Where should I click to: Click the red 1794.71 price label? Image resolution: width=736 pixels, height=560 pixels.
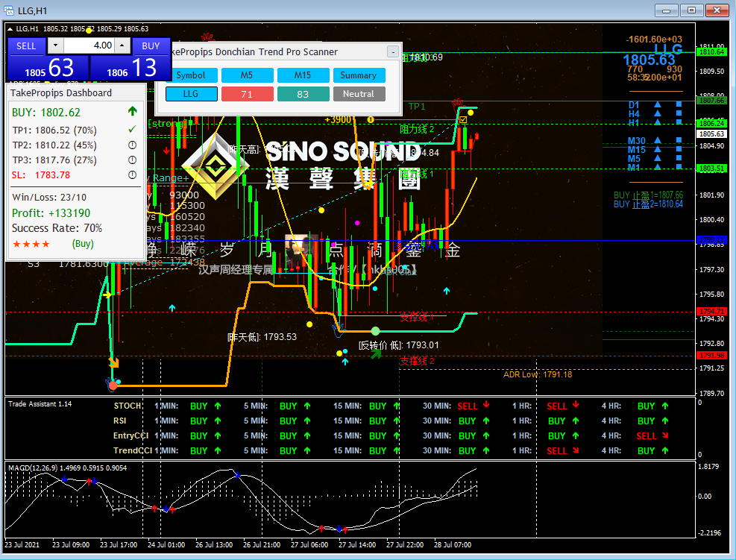point(711,311)
